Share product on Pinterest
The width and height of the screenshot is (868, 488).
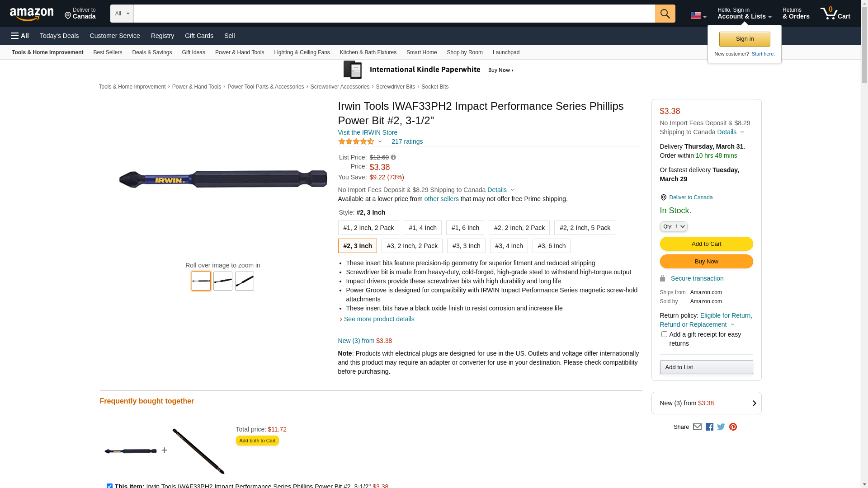(733, 427)
